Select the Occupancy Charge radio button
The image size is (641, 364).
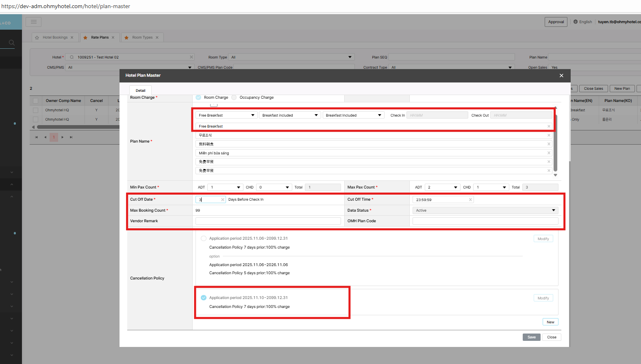[x=234, y=97]
